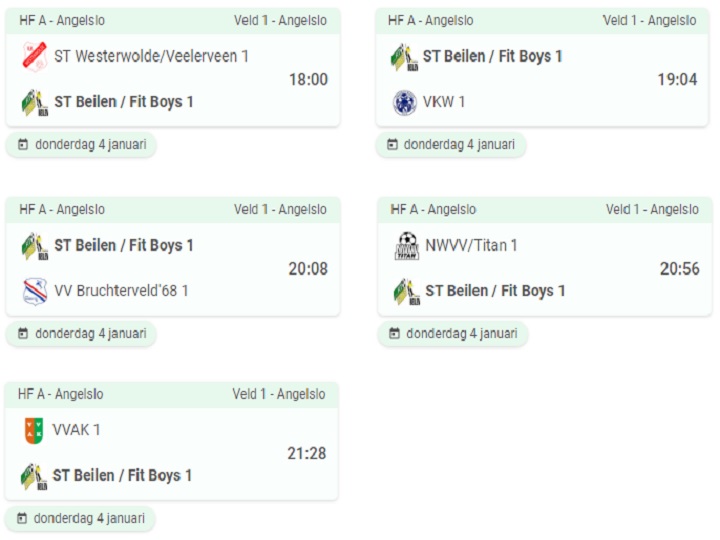Viewport: 720px width, 540px height.
Task: Open team ST Westerwolde/Veelerveen 1
Action: [151, 56]
